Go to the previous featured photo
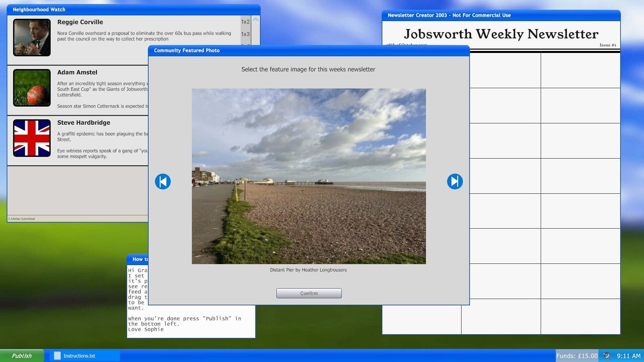 pos(163,181)
